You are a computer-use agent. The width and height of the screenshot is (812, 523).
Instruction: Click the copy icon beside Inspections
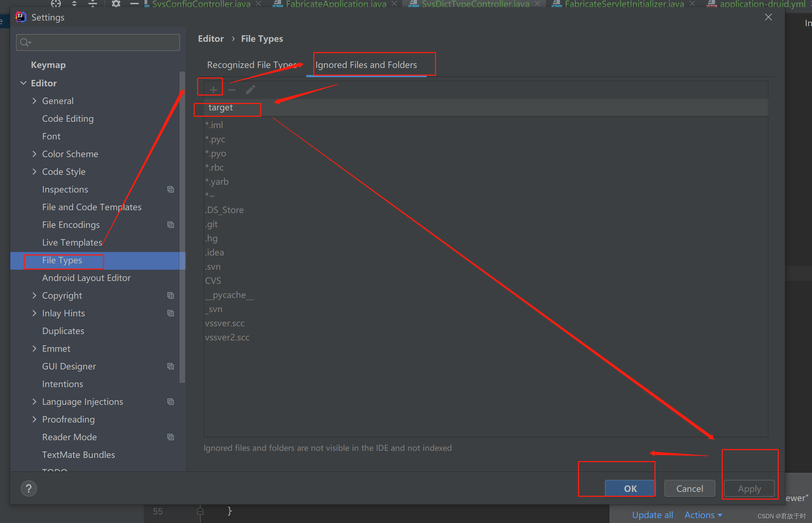pyautogui.click(x=171, y=189)
